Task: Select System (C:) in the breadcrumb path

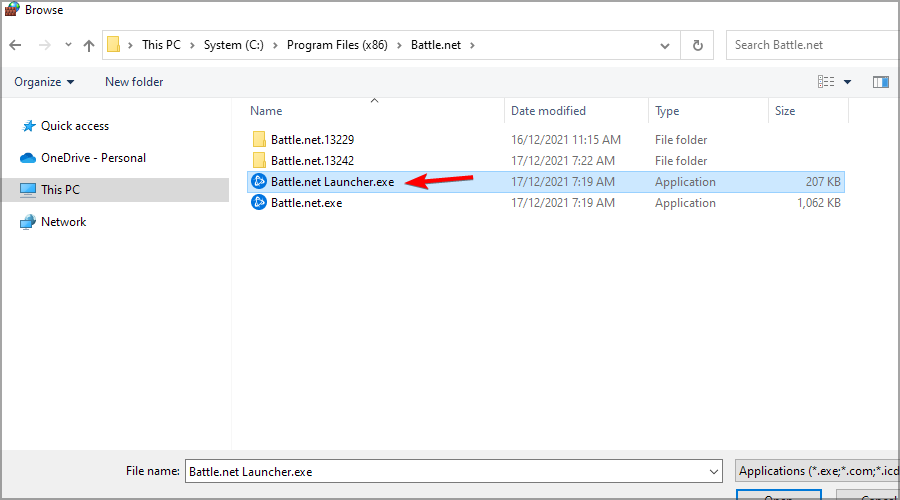Action: coord(234,45)
